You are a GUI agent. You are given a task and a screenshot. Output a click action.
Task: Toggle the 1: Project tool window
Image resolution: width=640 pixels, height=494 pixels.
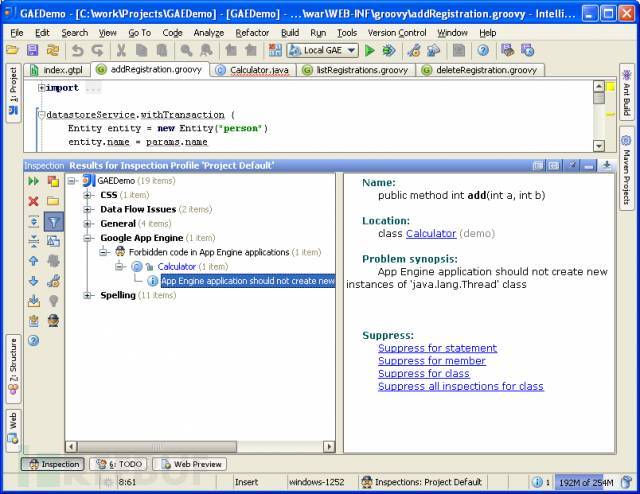pyautogui.click(x=13, y=92)
